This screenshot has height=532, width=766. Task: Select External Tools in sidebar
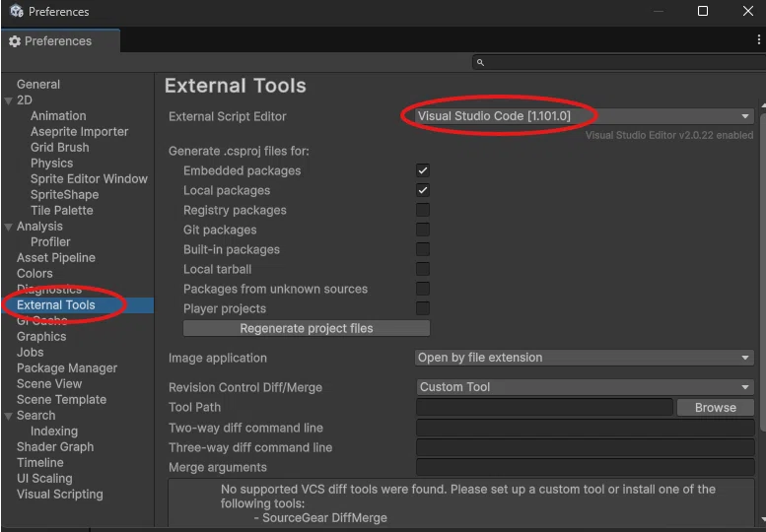click(56, 305)
